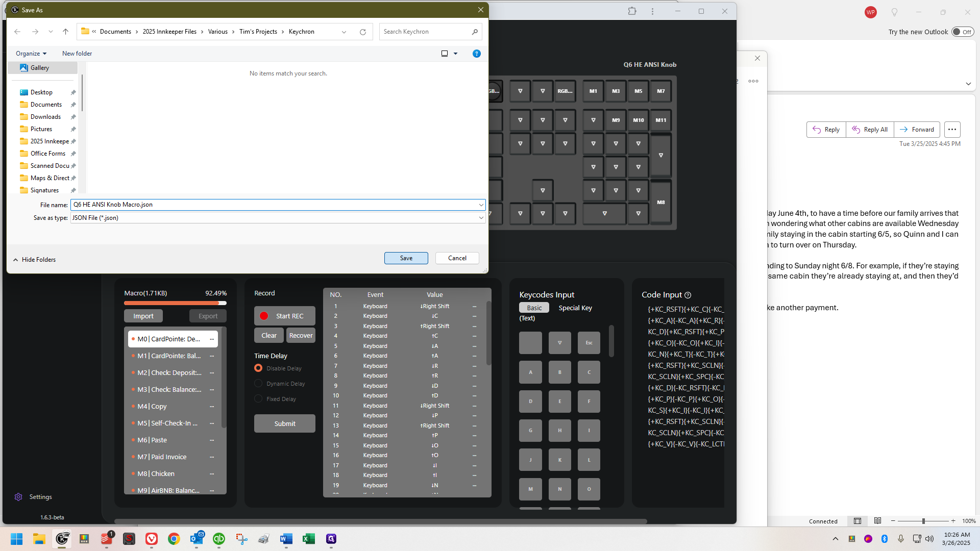Select the M8 key on keyboard layout
980x551 pixels.
click(661, 203)
